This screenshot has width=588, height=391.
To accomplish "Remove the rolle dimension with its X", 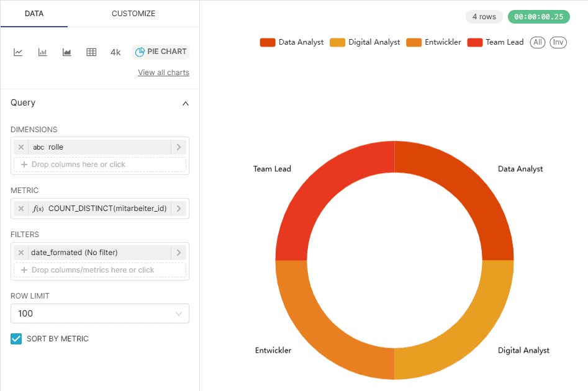I will (x=21, y=147).
